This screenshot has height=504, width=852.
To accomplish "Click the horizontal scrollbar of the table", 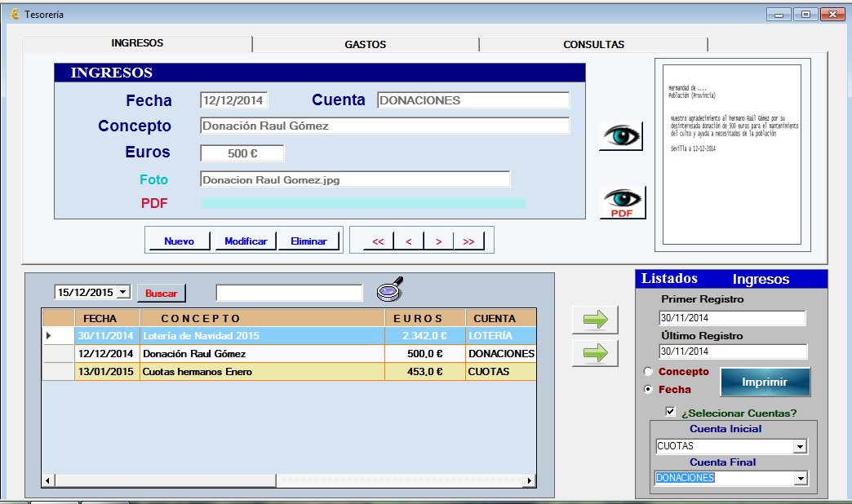I will [163, 481].
